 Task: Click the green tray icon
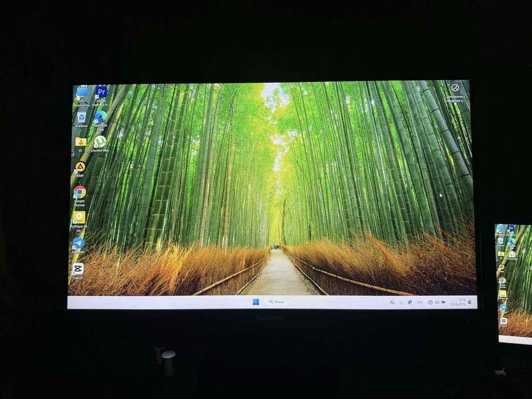click(401, 302)
